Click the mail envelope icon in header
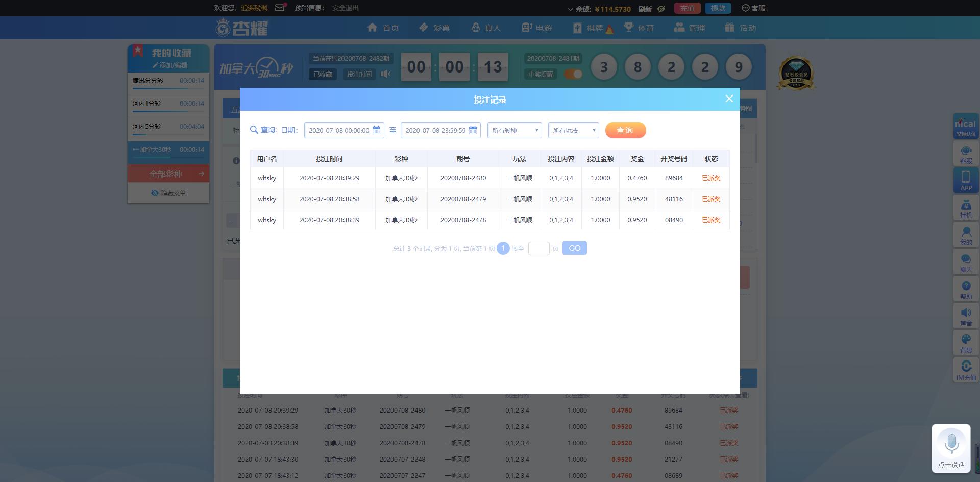Viewport: 980px width, 482px height. [x=280, y=8]
